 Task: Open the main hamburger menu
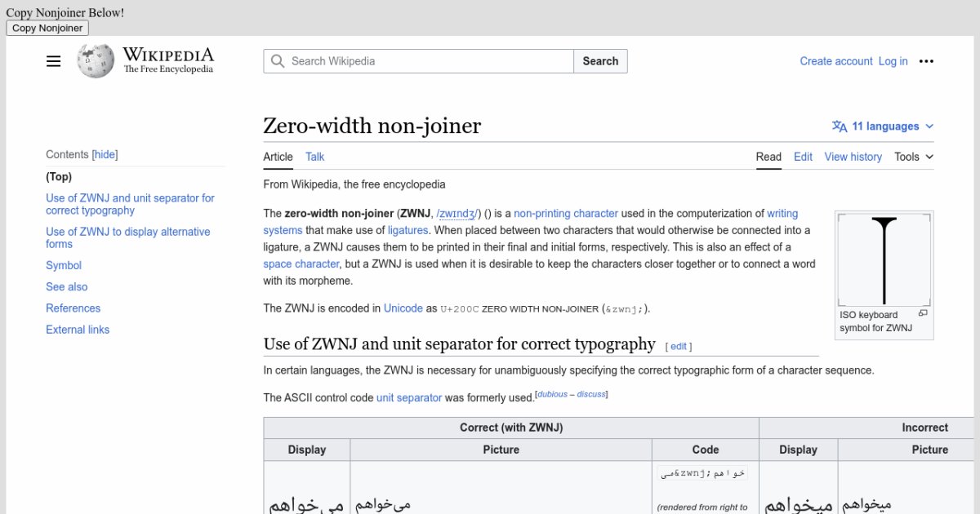click(x=53, y=61)
